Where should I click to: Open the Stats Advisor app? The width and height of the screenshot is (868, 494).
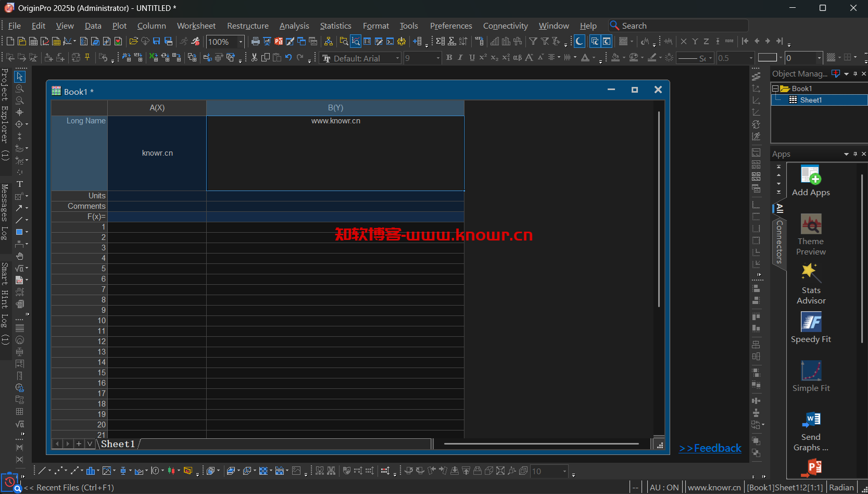tap(811, 284)
